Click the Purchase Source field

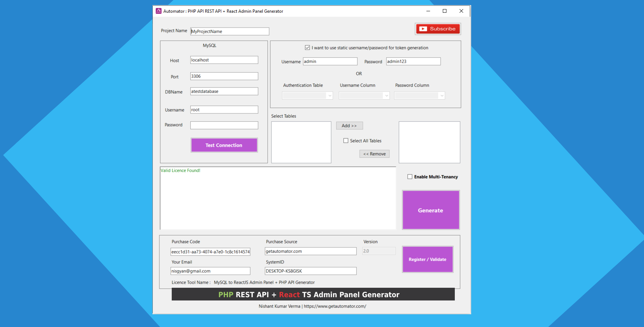pos(311,251)
